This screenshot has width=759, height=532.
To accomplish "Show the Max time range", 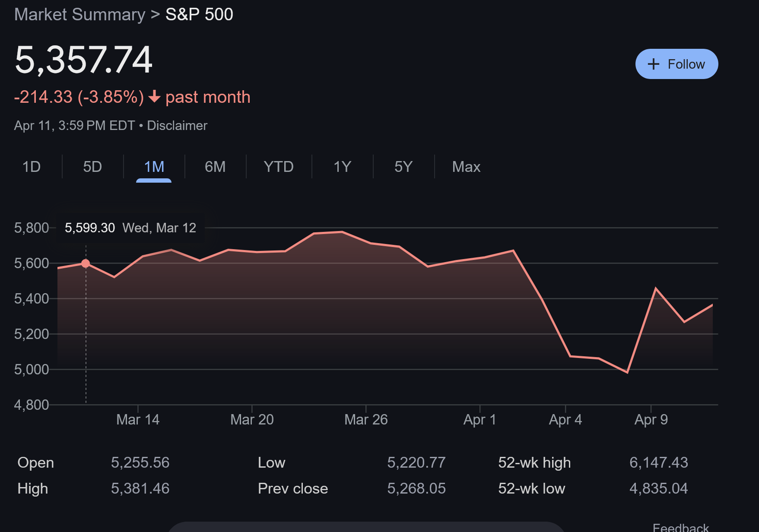I will click(466, 167).
